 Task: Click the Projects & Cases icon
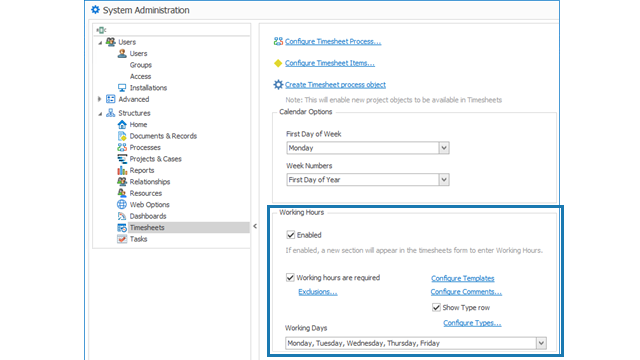point(122,159)
